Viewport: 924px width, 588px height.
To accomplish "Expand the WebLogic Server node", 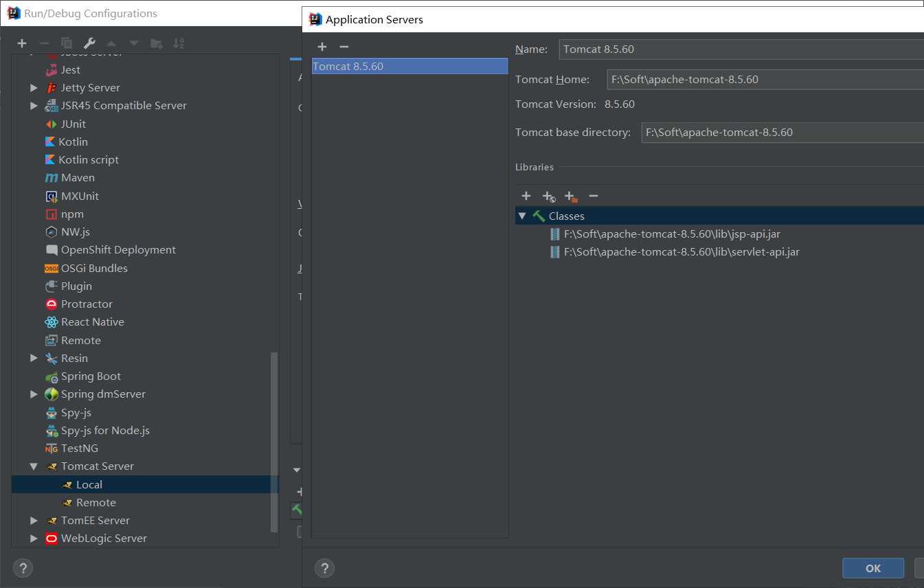I will coord(34,538).
